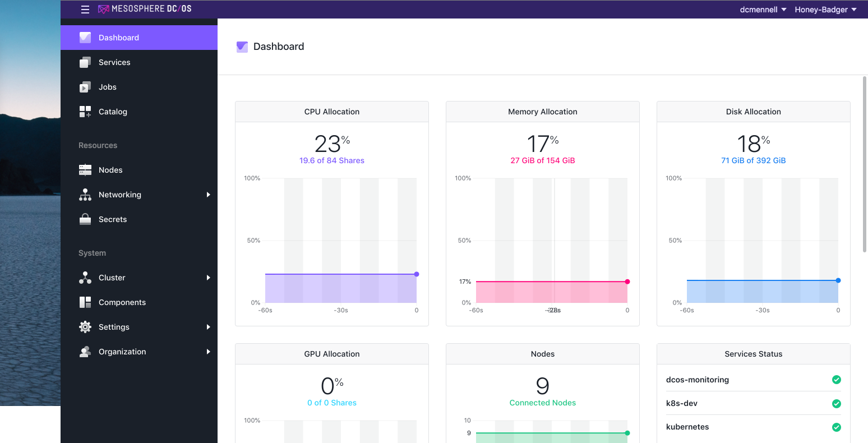Click the Nodes sidebar icon
Screen dimensions: 868x443
[x=85, y=170]
